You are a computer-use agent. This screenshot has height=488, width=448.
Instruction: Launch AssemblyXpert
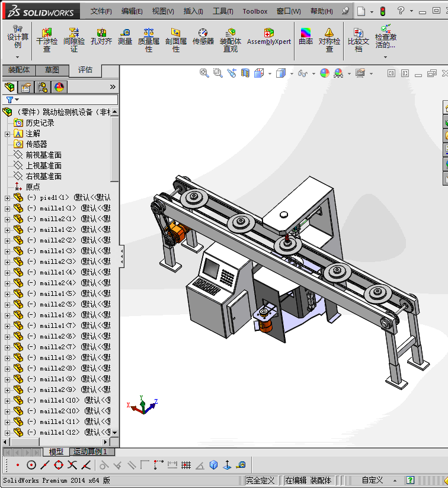pyautogui.click(x=269, y=37)
